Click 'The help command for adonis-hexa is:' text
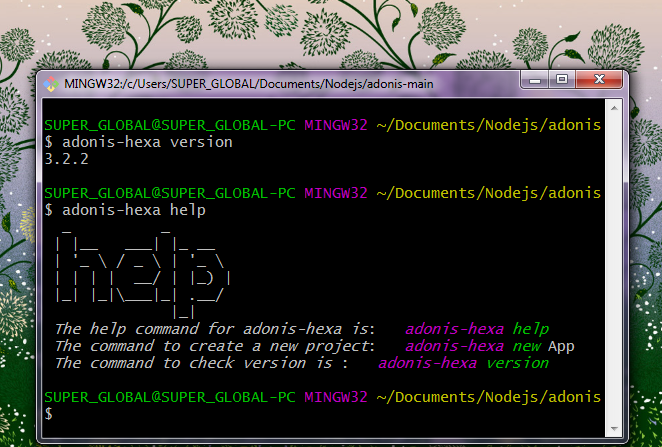The image size is (662, 447). tap(215, 329)
